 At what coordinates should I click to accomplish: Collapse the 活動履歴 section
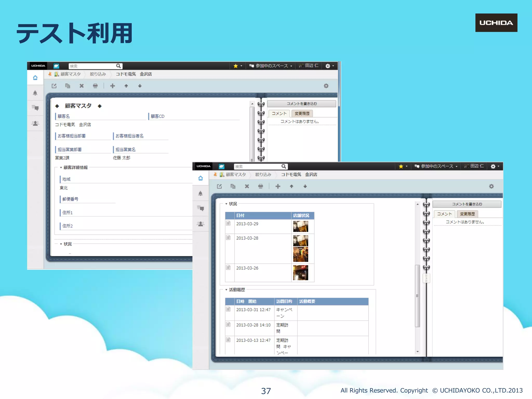pyautogui.click(x=226, y=290)
